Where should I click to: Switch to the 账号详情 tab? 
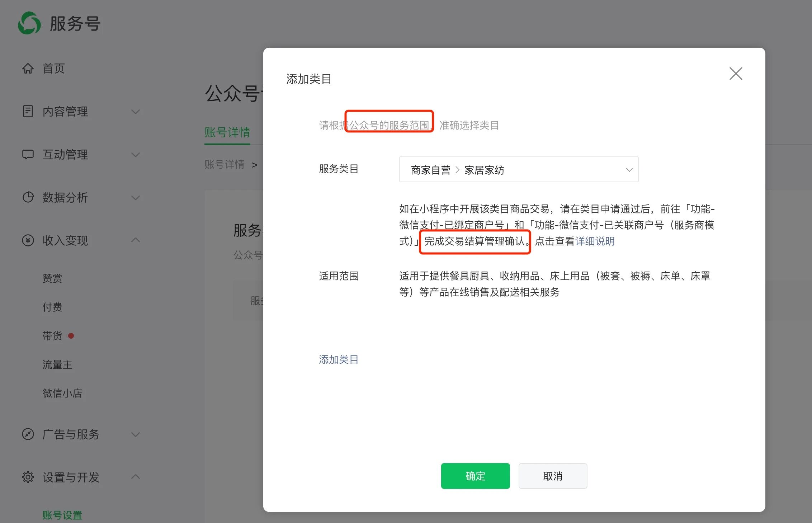point(227,132)
